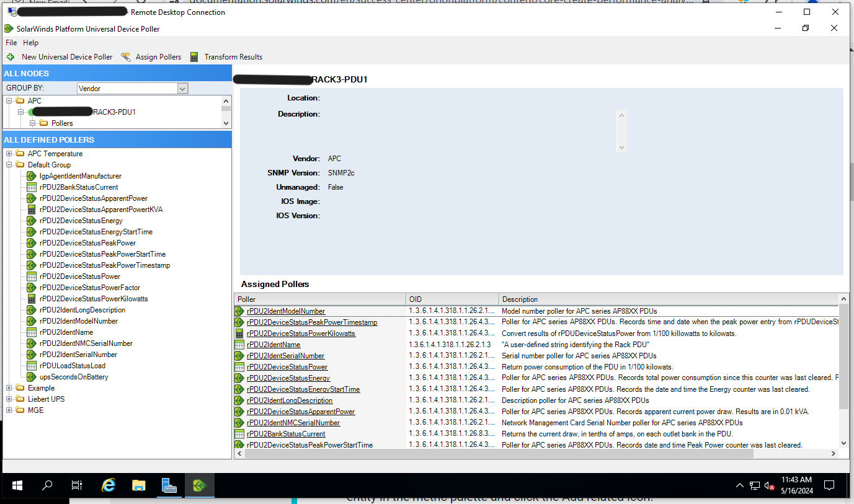The image size is (854, 504).
Task: Click icon beside rPDU2IdentModelNumber in Assigned Pollers
Action: click(239, 311)
